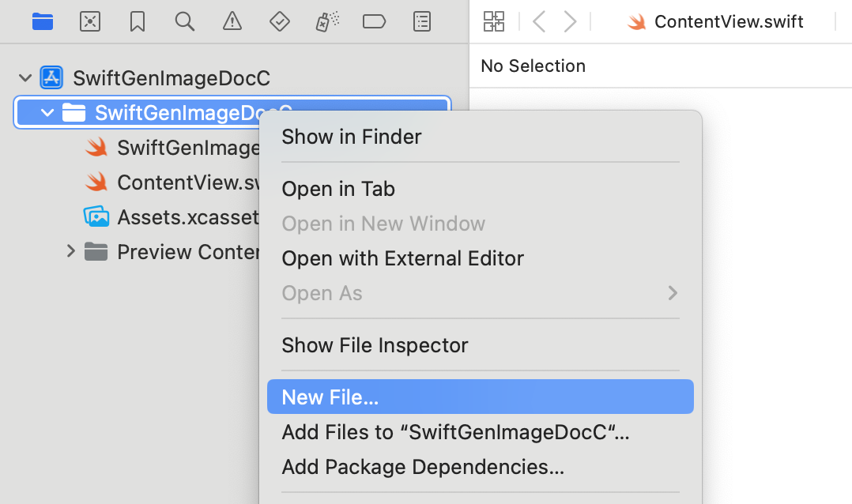Image resolution: width=852 pixels, height=504 pixels.
Task: Open the Find navigator magnifier icon
Action: coord(185,21)
